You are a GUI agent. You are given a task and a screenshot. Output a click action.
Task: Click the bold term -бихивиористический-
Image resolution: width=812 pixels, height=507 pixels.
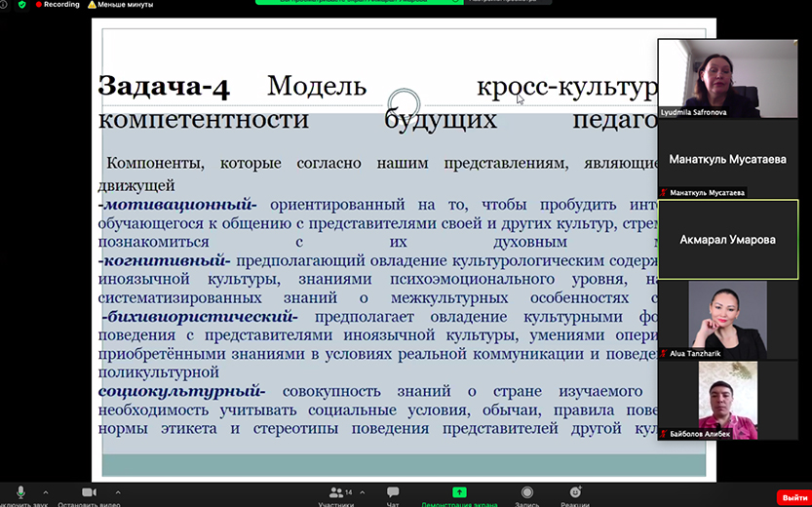tap(200, 317)
